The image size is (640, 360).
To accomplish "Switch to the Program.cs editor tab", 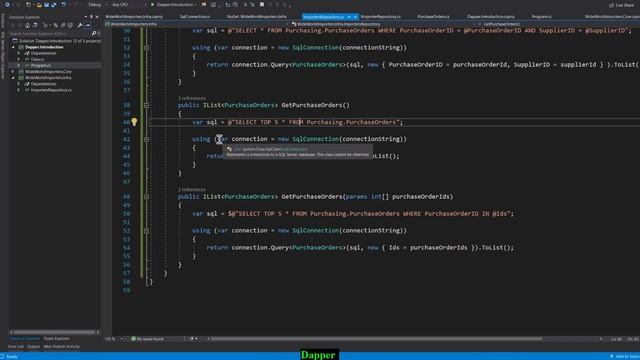I will pyautogui.click(x=542, y=17).
